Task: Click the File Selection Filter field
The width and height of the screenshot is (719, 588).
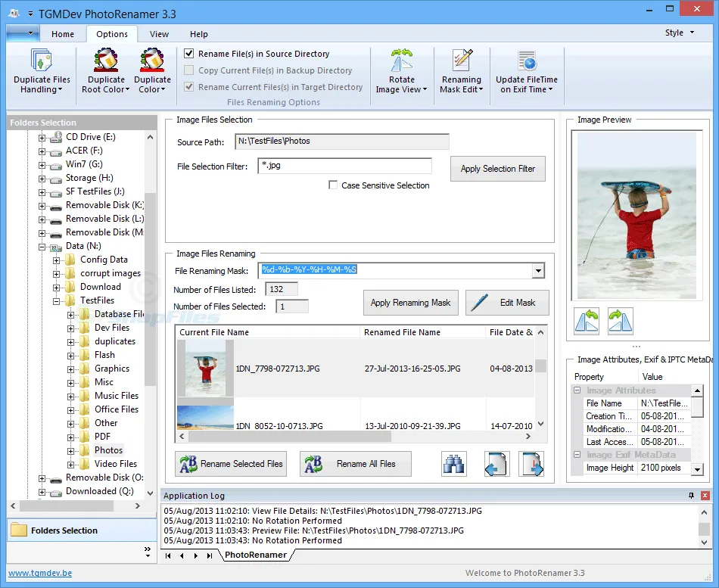Action: [x=345, y=166]
